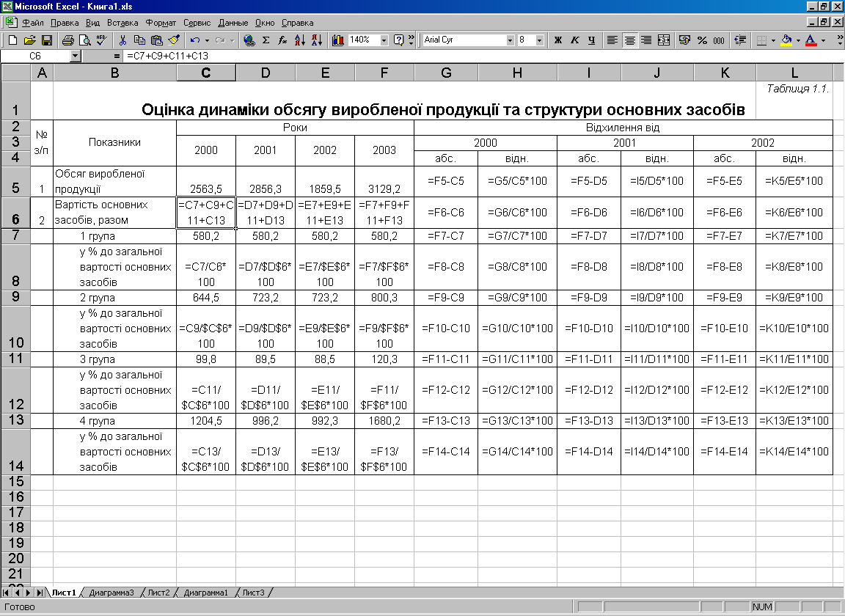Image resolution: width=845 pixels, height=616 pixels.
Task: Run spell check with the ABC checkmark icon
Action: coord(101,40)
